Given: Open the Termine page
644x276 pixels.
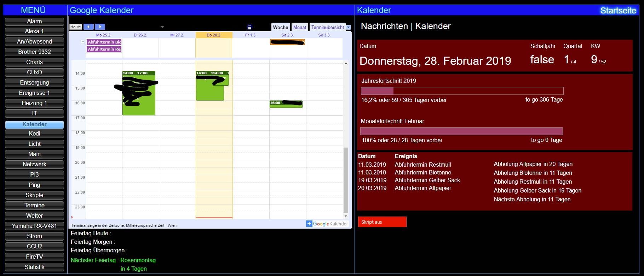Looking at the screenshot, I should click(34, 206).
